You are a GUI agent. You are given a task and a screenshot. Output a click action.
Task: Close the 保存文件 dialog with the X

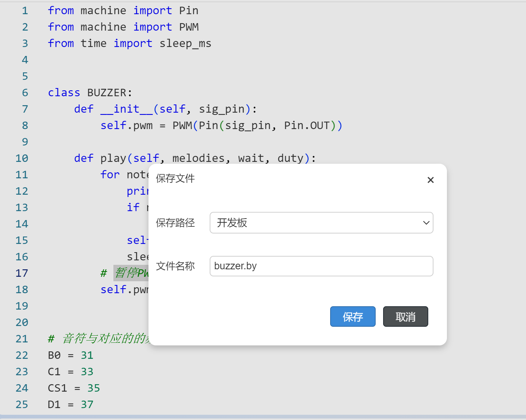pyautogui.click(x=430, y=180)
